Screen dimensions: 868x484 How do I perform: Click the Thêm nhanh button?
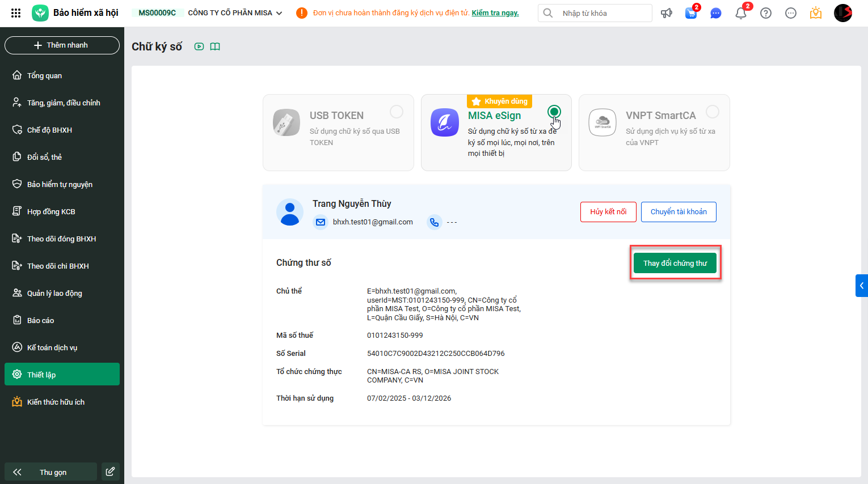pyautogui.click(x=62, y=45)
